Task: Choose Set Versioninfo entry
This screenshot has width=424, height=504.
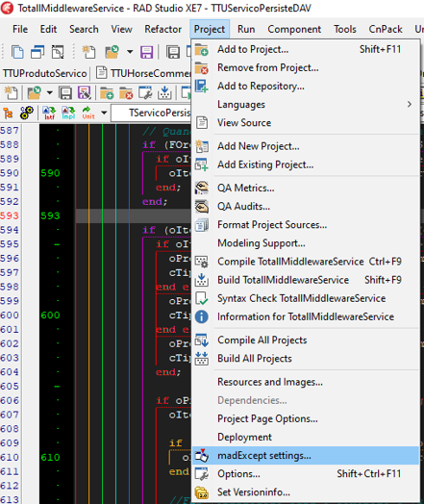Action: [306, 492]
